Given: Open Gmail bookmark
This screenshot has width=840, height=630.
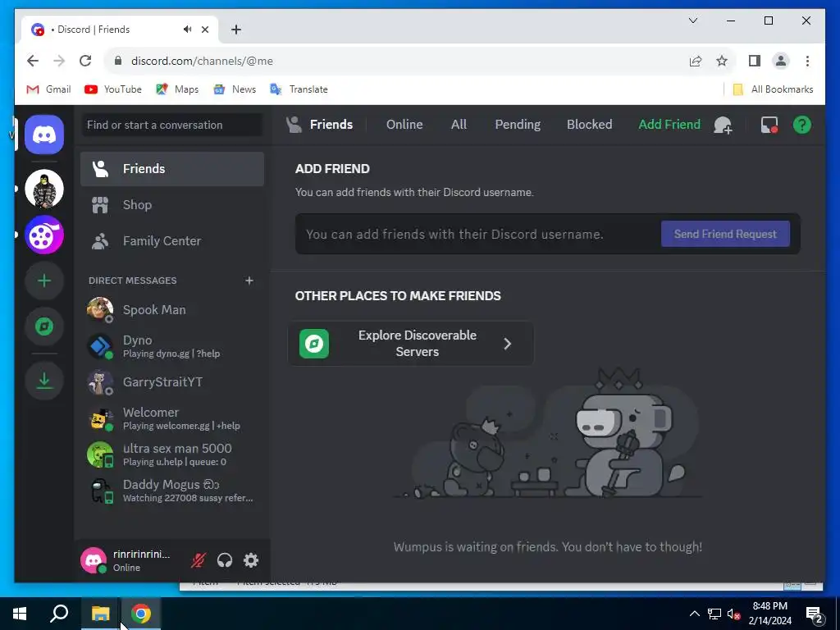Looking at the screenshot, I should pos(48,89).
